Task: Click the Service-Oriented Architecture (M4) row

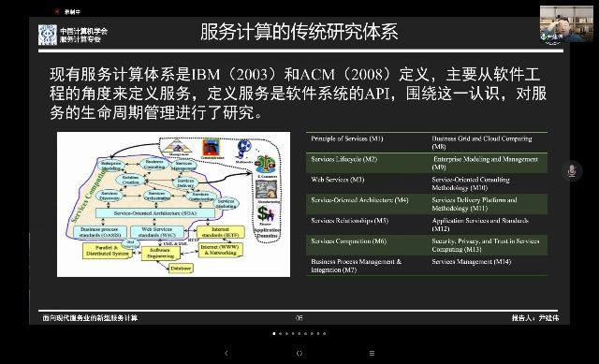Action: pos(427,204)
